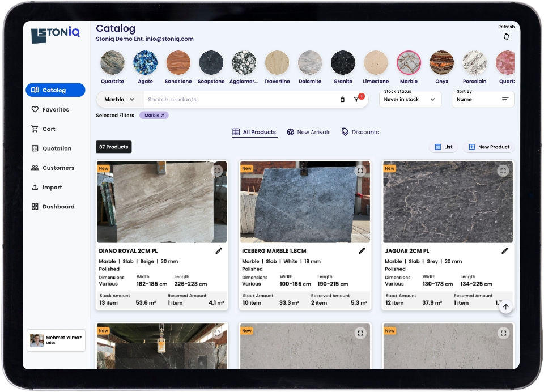Open the Jaguar slab photo
This screenshot has height=392, width=544.
(x=448, y=202)
